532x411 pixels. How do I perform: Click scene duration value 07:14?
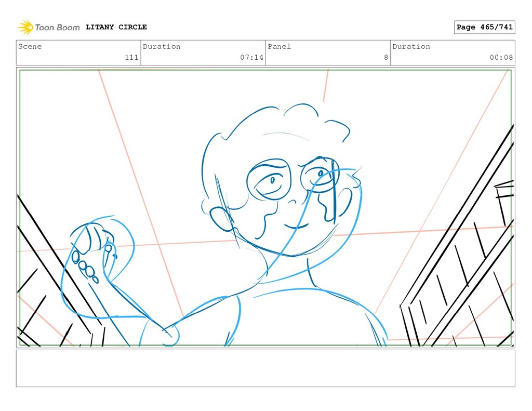coord(252,57)
